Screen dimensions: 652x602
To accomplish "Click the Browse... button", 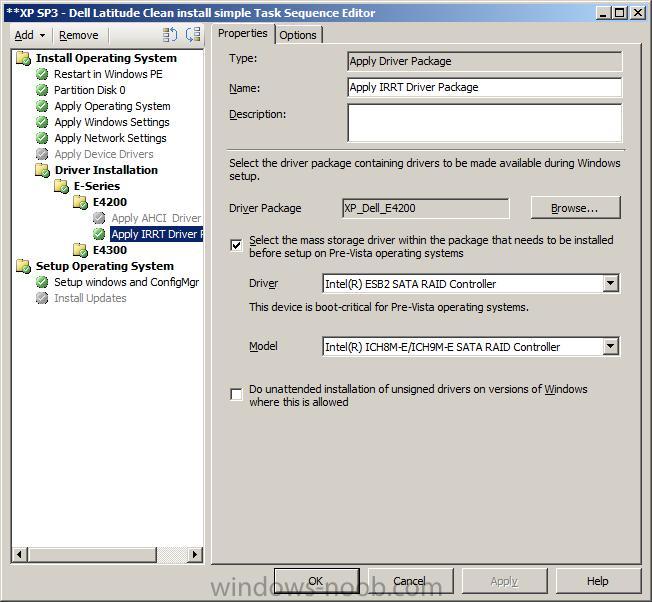I will (575, 208).
